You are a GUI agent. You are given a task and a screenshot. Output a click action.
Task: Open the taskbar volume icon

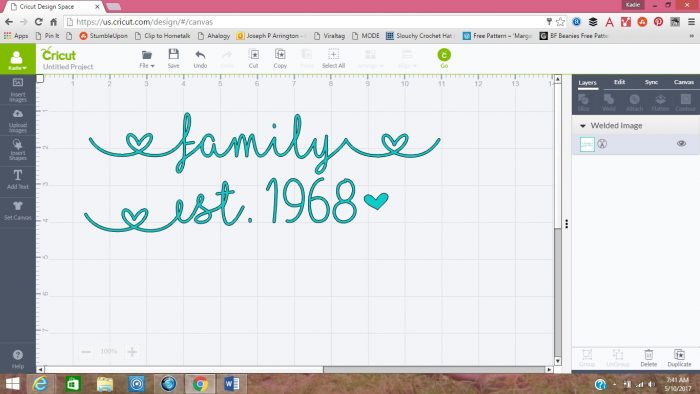(651, 384)
